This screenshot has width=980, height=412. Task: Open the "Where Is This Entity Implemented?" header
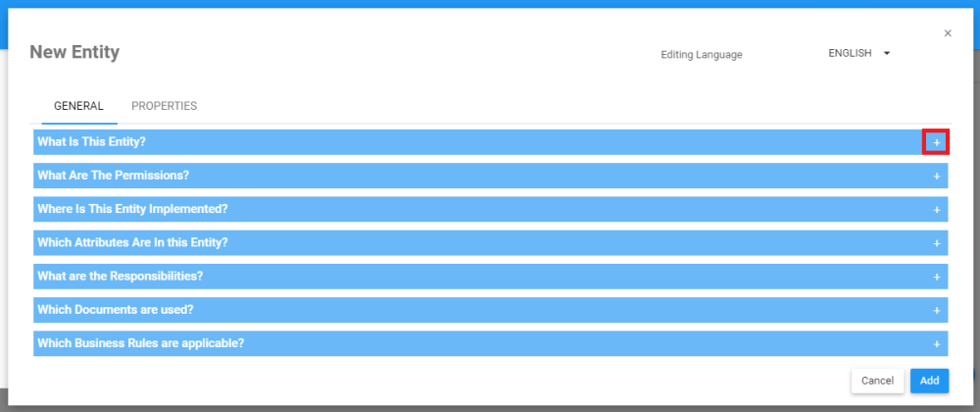click(x=132, y=209)
